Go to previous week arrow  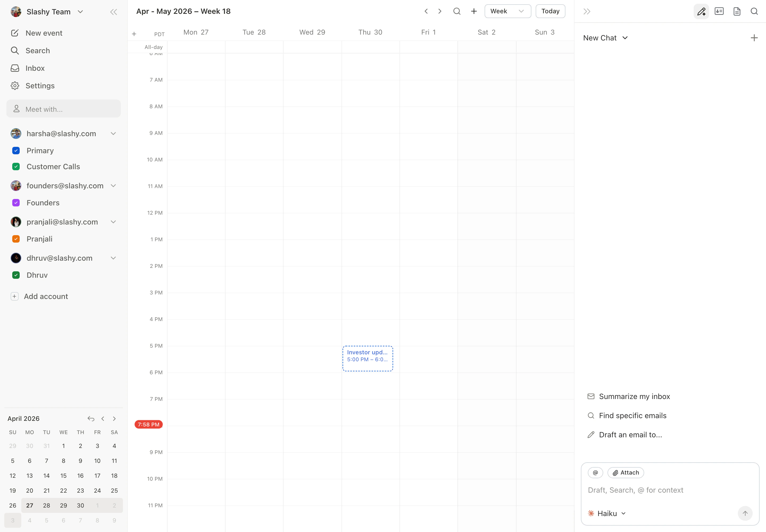[426, 11]
